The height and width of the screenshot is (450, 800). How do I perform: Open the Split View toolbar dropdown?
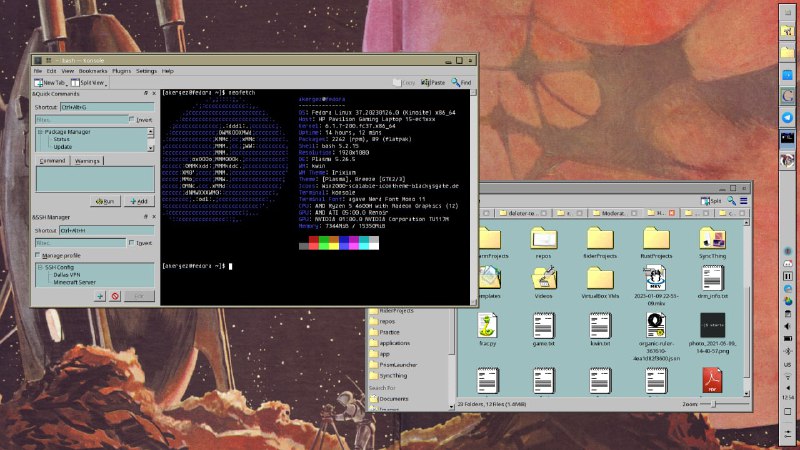pos(89,83)
